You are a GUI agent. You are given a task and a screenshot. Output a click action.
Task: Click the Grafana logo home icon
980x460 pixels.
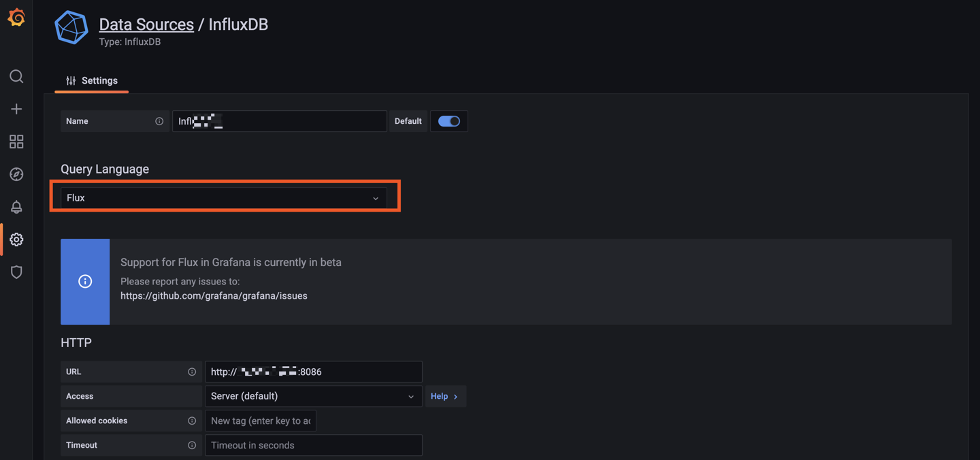click(x=16, y=18)
